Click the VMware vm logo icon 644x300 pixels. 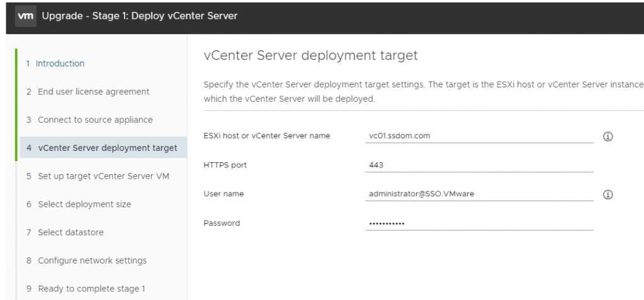[25, 16]
